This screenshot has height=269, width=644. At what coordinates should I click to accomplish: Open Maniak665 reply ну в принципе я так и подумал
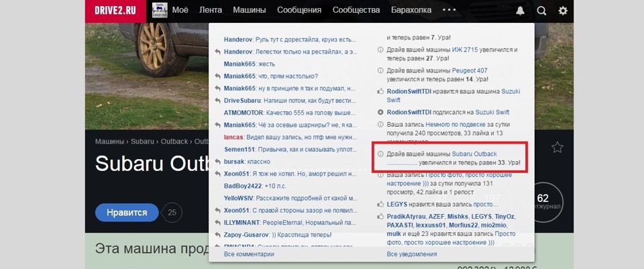point(290,89)
